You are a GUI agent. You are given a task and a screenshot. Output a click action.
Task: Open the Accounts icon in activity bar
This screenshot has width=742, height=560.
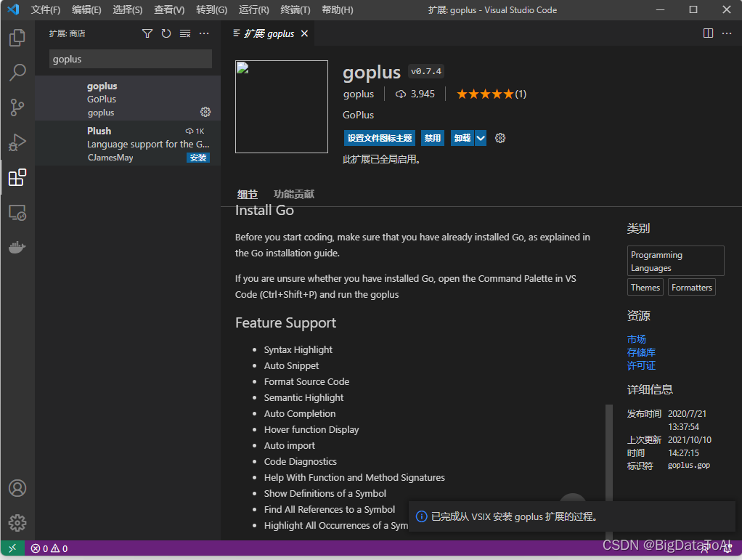click(x=17, y=488)
